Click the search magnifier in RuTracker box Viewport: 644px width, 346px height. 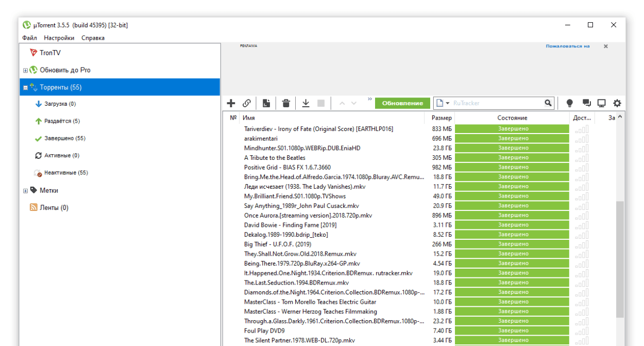click(x=548, y=103)
